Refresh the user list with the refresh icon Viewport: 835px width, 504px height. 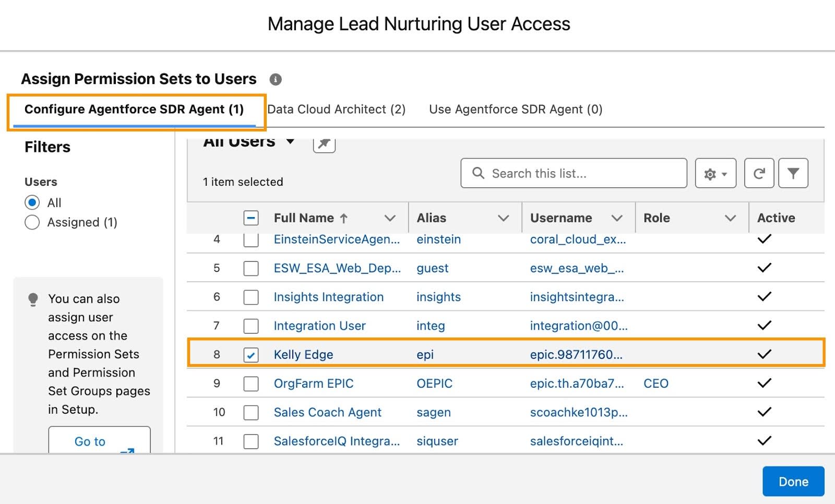759,173
